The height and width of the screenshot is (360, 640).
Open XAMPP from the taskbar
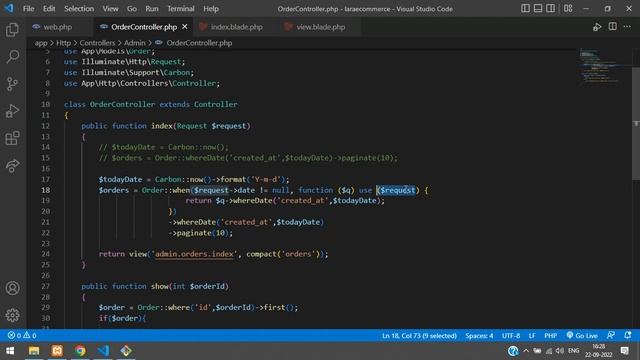57,351
